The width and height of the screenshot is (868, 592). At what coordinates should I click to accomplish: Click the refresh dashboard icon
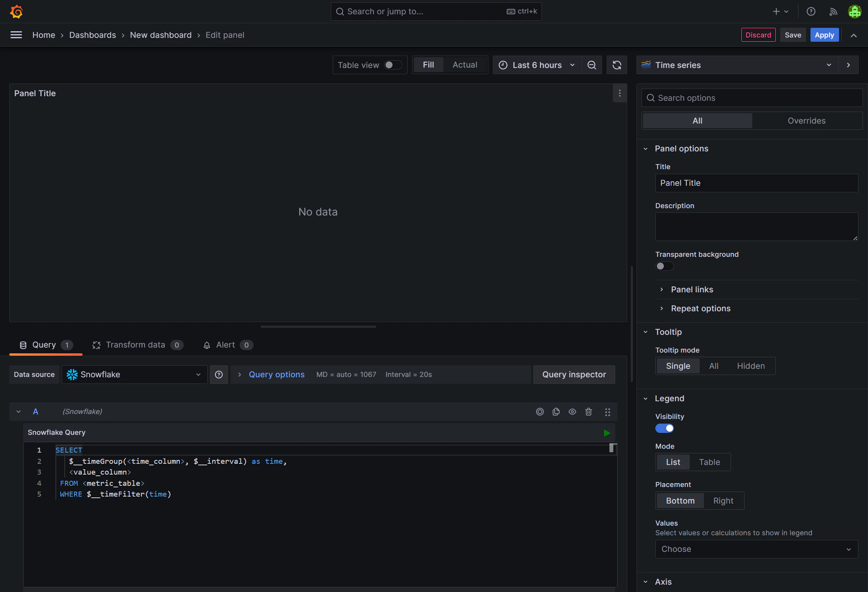[617, 65]
